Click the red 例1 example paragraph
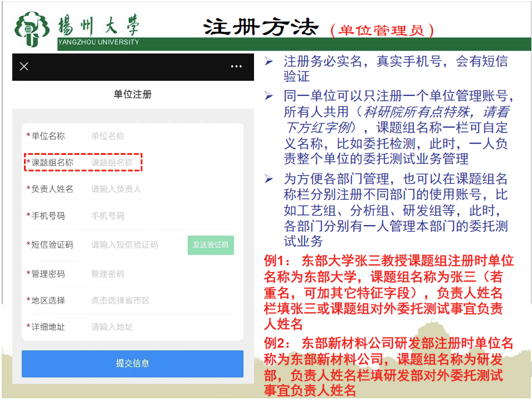The height and width of the screenshot is (400, 532). pos(389,292)
